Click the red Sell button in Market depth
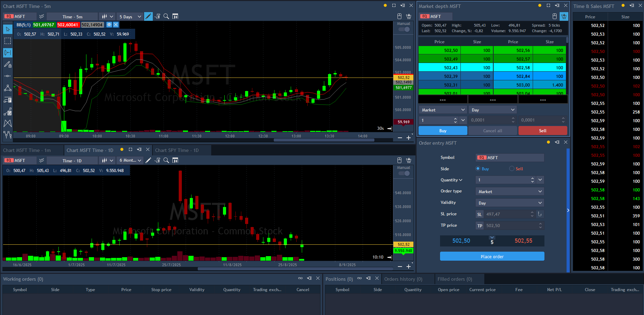 click(x=542, y=130)
